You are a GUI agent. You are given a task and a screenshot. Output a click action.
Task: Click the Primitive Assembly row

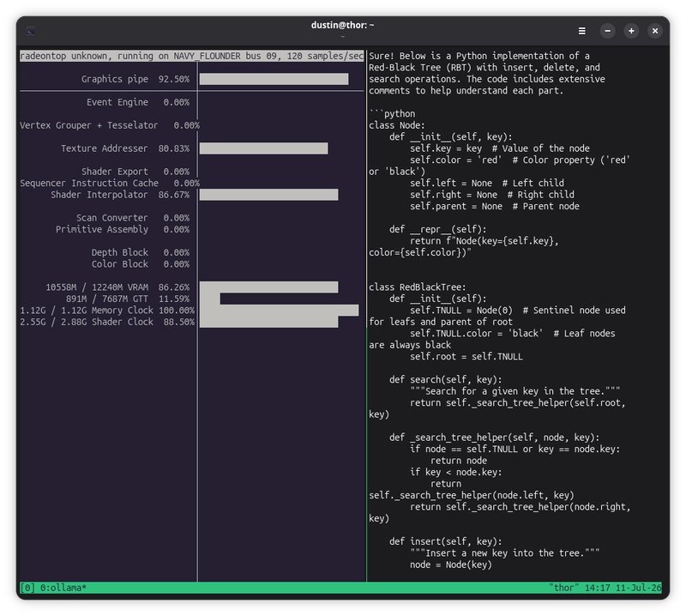pos(123,229)
